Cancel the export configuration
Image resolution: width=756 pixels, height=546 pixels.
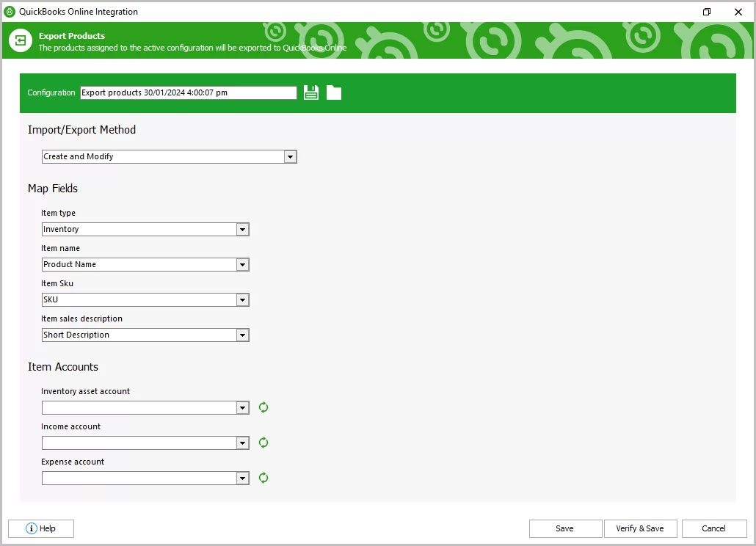pyautogui.click(x=713, y=528)
